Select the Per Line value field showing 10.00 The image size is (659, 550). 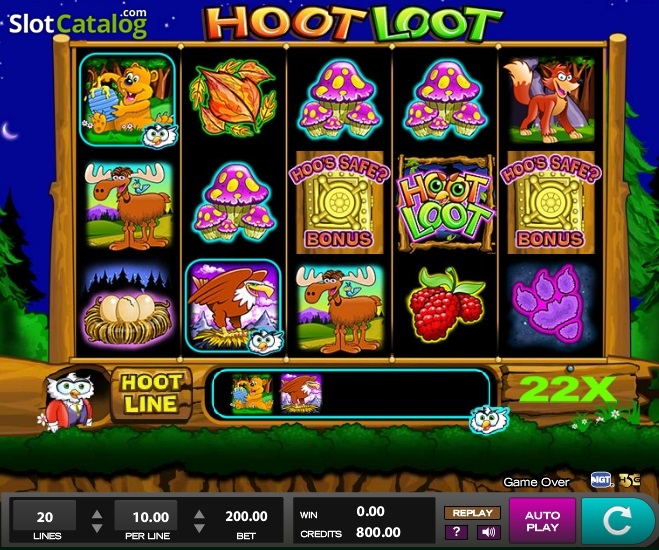(146, 516)
